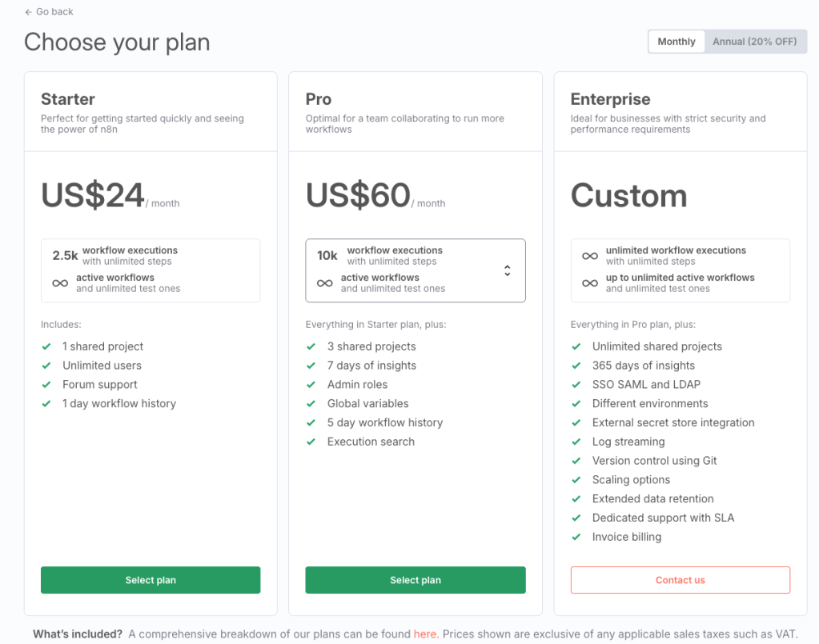The height and width of the screenshot is (644, 819).
Task: Click the checkmark next to Forum support
Action: [46, 385]
